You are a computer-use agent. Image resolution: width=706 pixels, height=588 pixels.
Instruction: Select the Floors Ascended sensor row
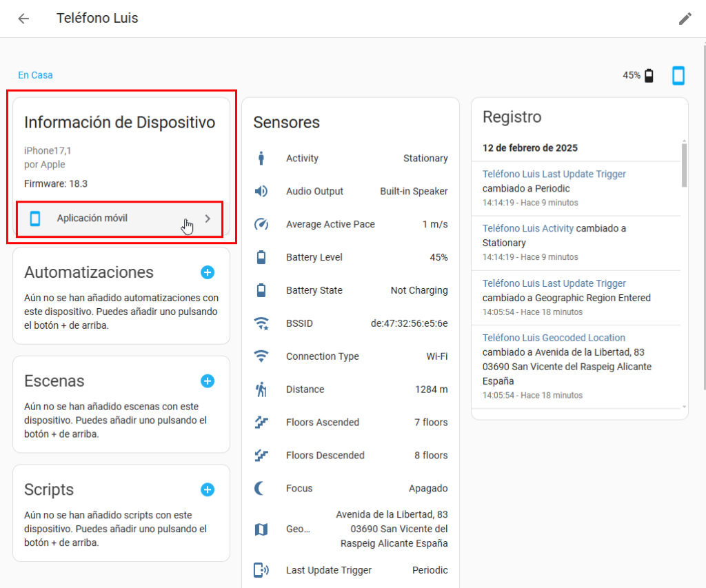point(350,423)
